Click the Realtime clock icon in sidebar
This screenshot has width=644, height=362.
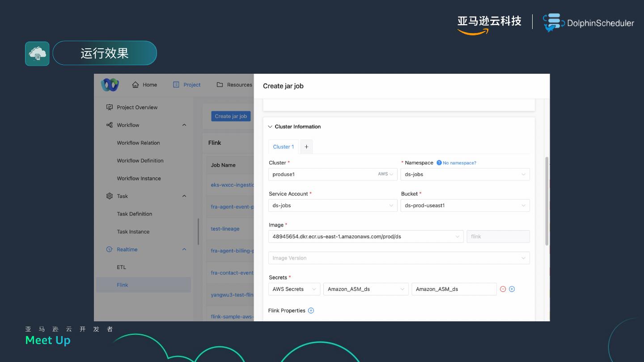coord(110,249)
